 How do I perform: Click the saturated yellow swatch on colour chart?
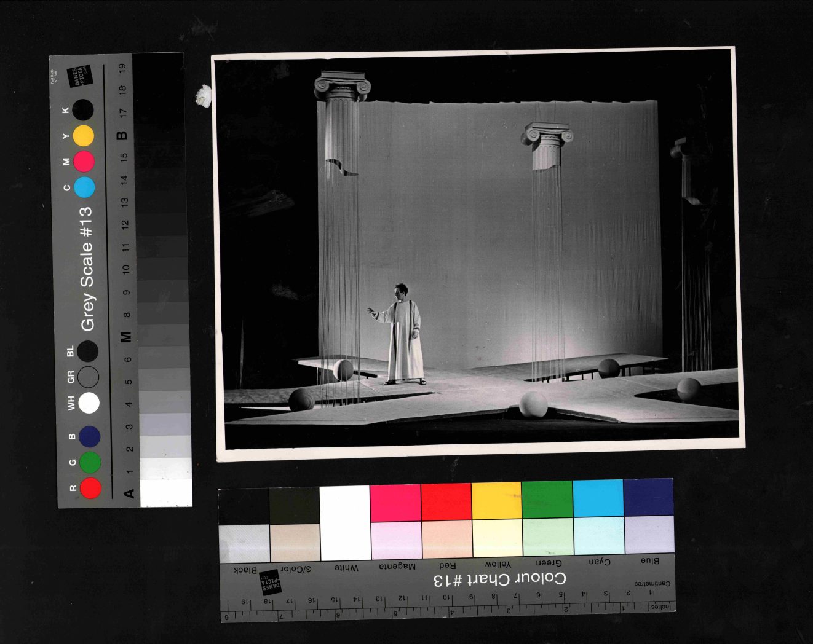click(x=496, y=501)
